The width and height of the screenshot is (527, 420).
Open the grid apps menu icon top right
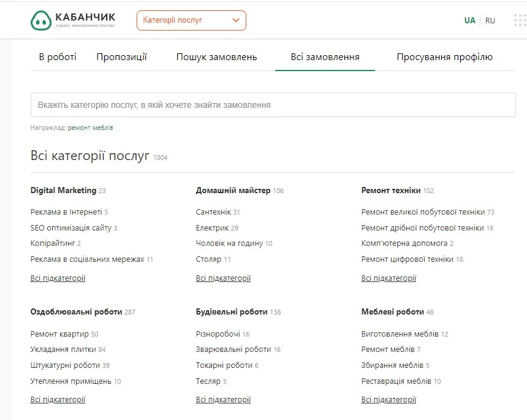click(x=518, y=19)
